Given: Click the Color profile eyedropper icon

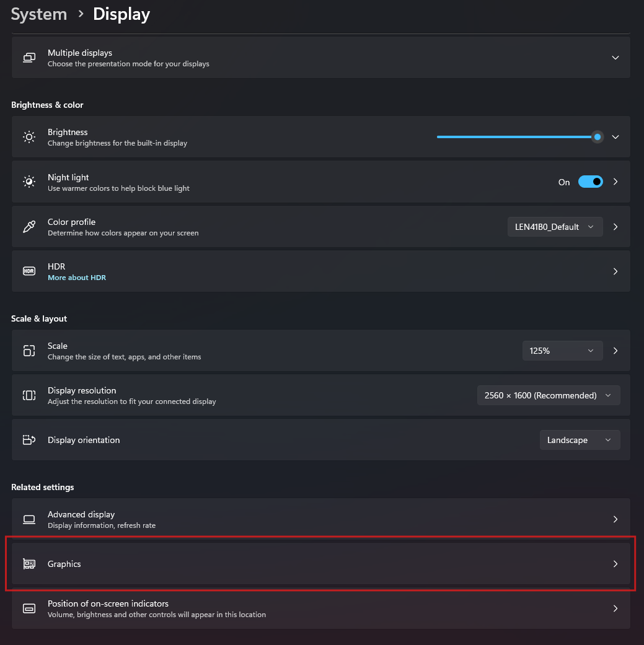Looking at the screenshot, I should click(x=29, y=226).
